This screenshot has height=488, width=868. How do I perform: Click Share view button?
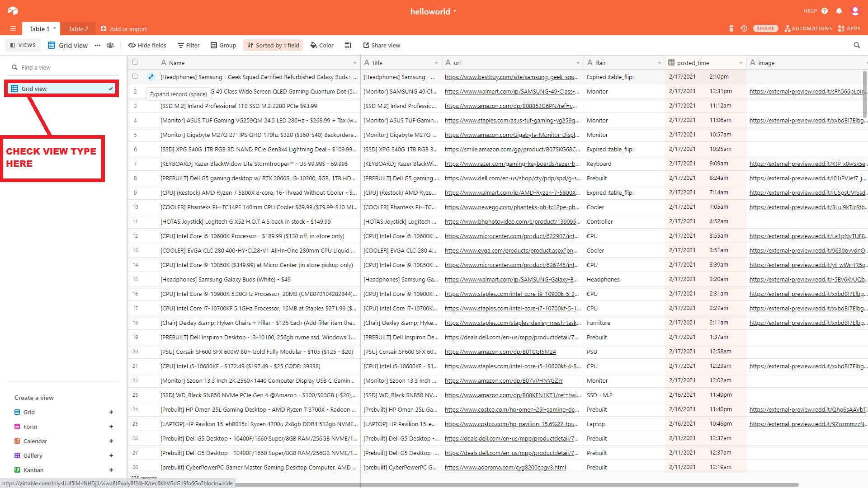coord(382,45)
